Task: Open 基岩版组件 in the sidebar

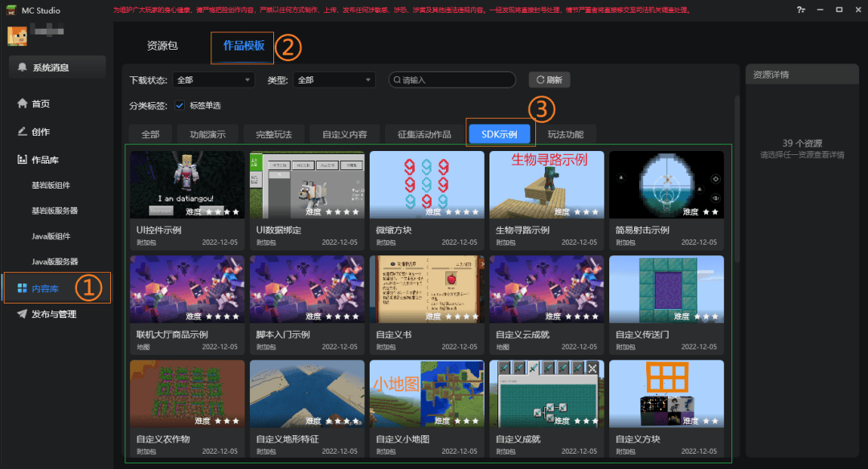Action: (51, 185)
